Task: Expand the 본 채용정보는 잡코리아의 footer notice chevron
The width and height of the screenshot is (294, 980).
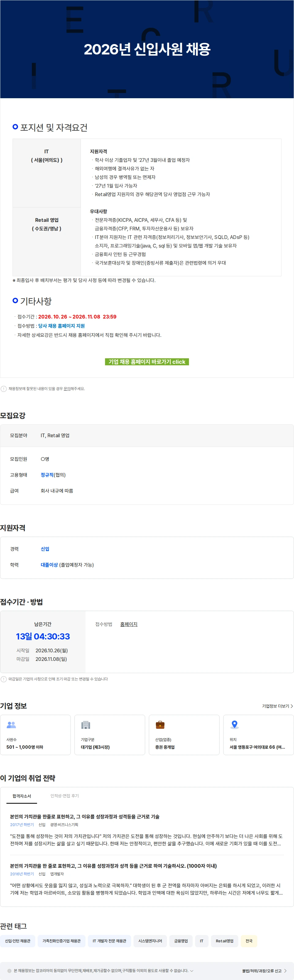Action: 191,970
